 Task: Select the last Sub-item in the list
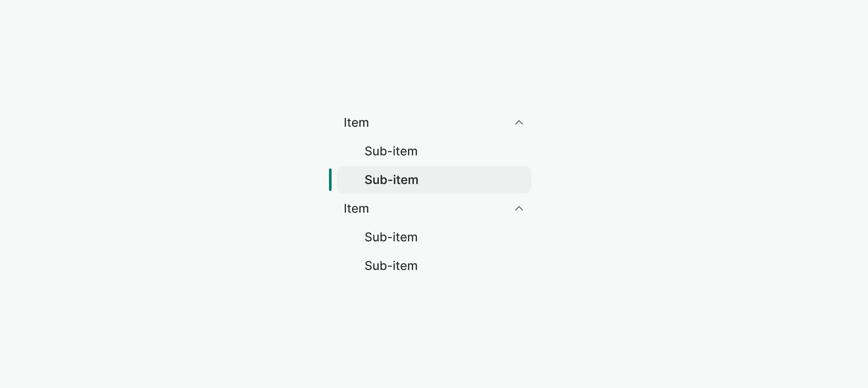click(x=391, y=266)
